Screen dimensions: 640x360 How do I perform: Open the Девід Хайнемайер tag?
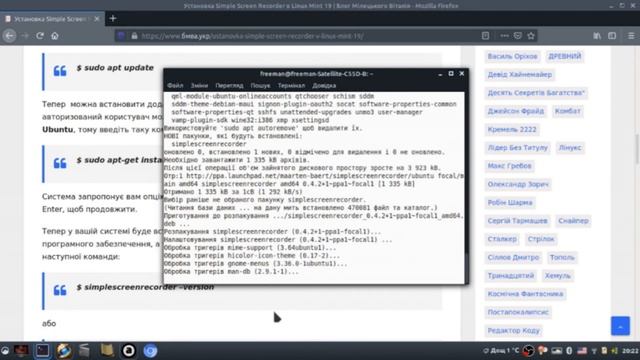(520, 75)
